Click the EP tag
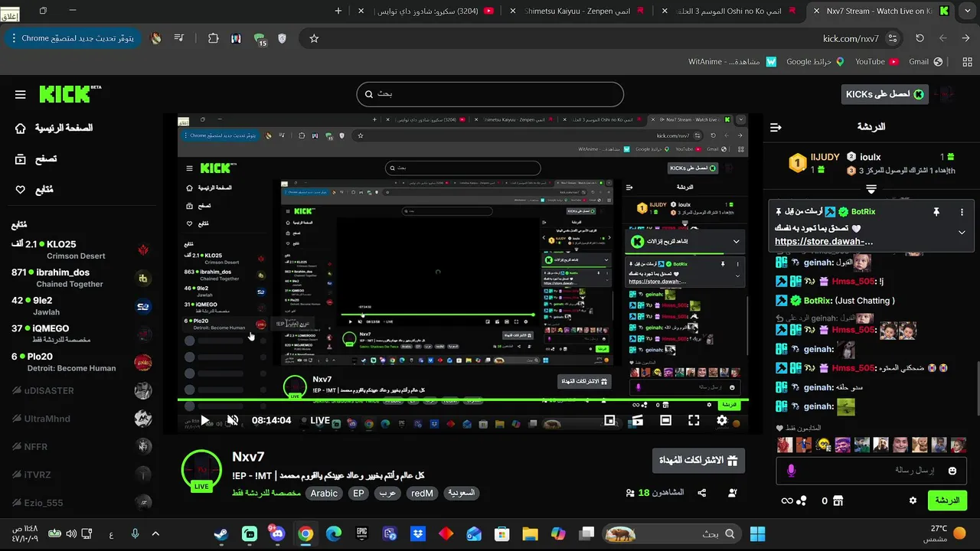Image resolution: width=980 pixels, height=551 pixels. coord(358,494)
